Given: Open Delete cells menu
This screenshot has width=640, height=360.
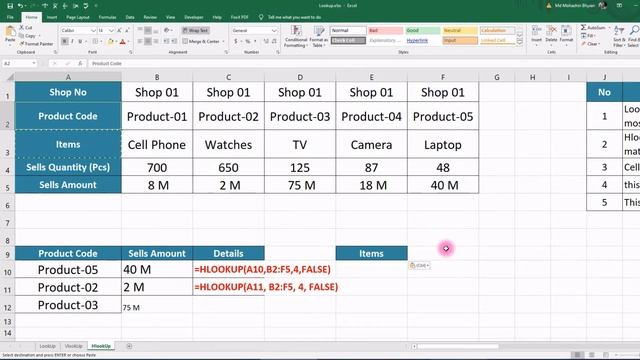Looking at the screenshot, I should pyautogui.click(x=551, y=35).
